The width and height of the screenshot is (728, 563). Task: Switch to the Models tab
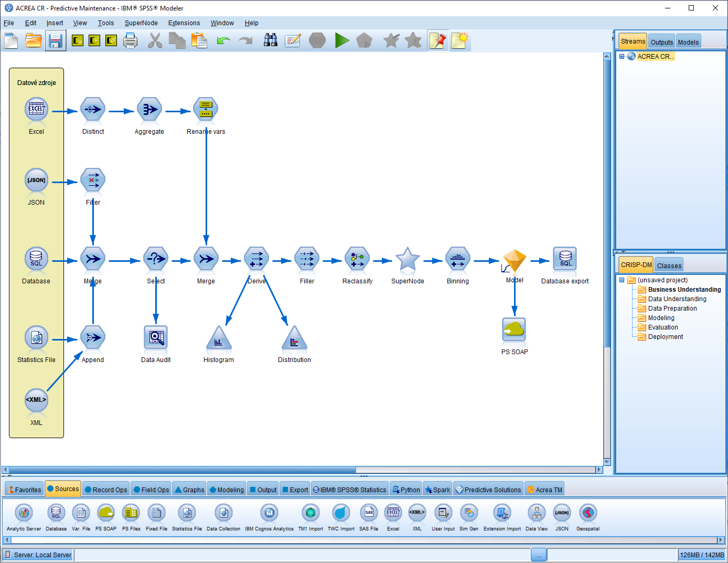(688, 42)
